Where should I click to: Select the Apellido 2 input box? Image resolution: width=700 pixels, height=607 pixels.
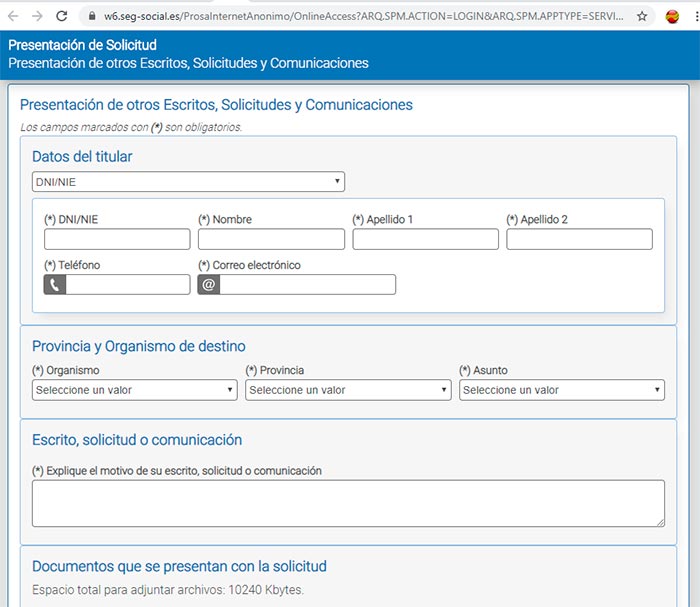579,239
